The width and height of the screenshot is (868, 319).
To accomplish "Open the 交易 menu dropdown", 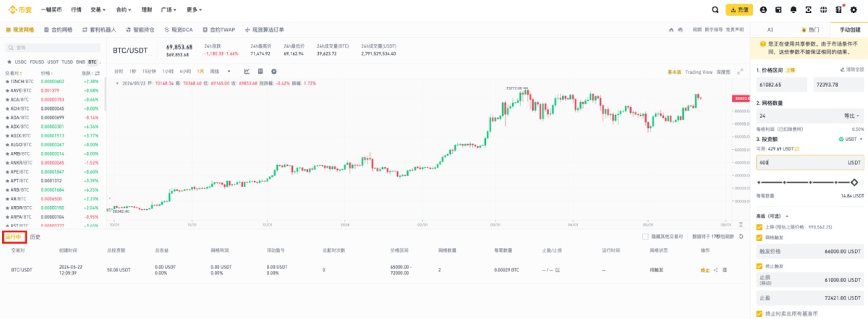I will coord(98,10).
